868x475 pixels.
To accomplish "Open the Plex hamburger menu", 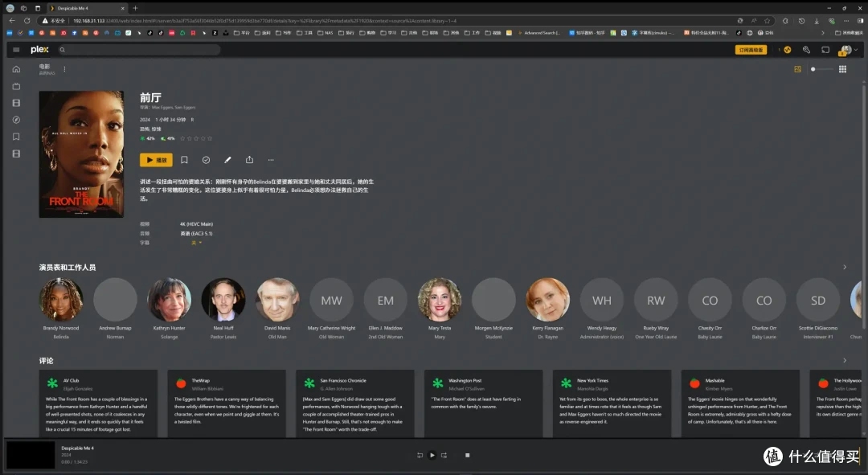I will pyautogui.click(x=16, y=50).
